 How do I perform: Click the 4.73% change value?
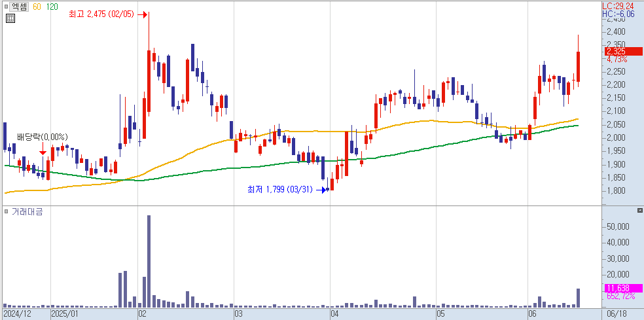617,59
